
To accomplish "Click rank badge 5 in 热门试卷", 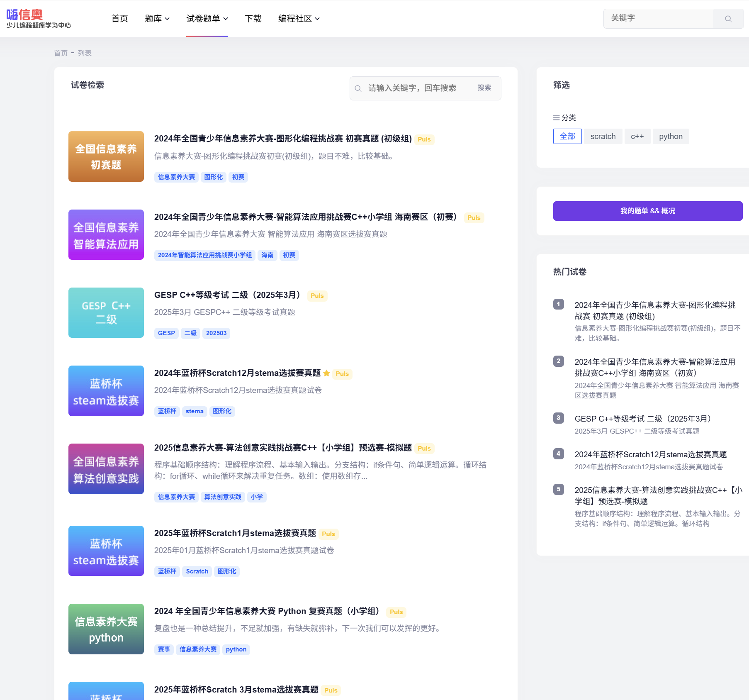I will tap(558, 489).
